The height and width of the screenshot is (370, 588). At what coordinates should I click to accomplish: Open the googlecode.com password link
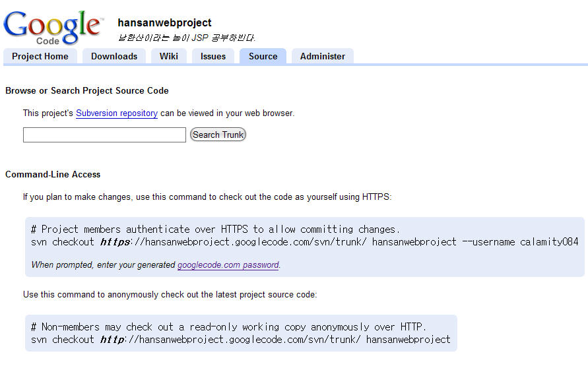point(228,265)
